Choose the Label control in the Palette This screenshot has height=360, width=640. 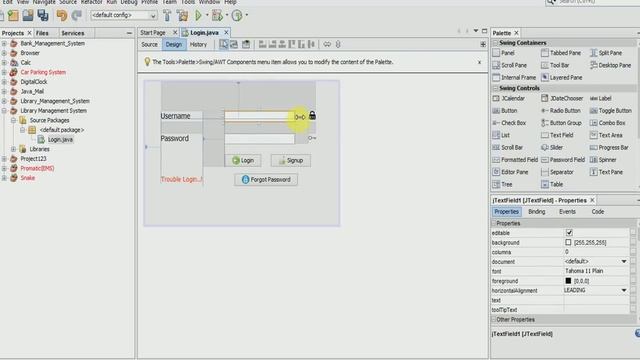pos(600,98)
